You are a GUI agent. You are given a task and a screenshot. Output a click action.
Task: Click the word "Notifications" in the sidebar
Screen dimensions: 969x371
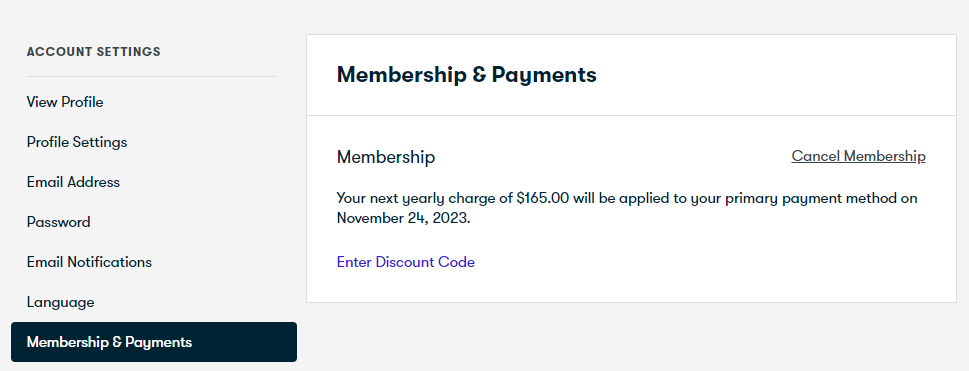coord(109,262)
